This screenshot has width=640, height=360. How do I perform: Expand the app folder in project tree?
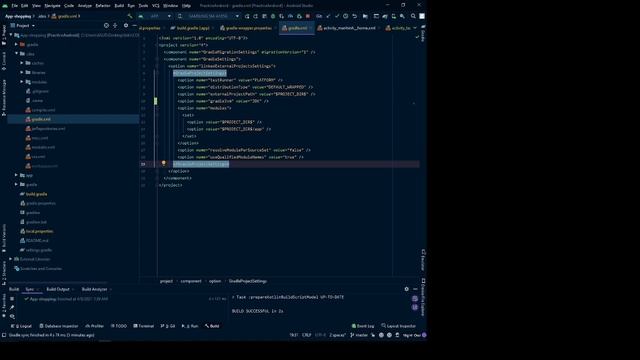click(17, 175)
